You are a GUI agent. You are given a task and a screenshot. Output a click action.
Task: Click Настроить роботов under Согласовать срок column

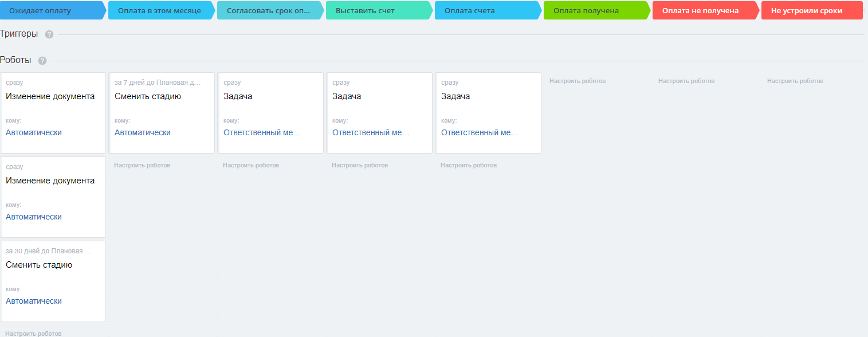tap(251, 165)
